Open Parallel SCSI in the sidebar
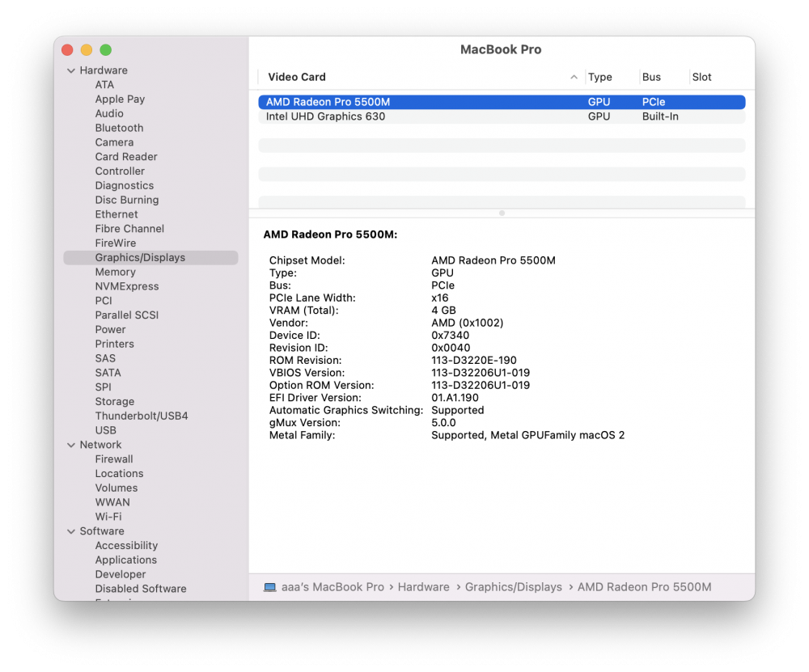This screenshot has height=672, width=809. click(127, 316)
